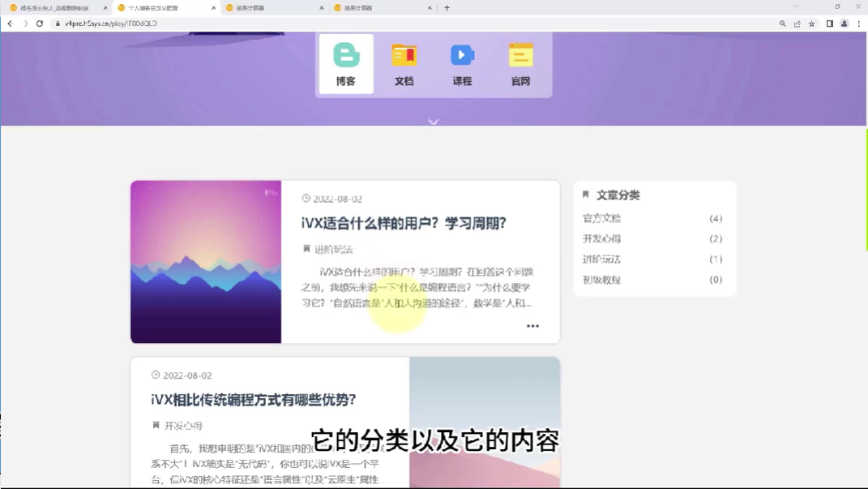Go back to the previous page
868x489 pixels.
point(11,24)
